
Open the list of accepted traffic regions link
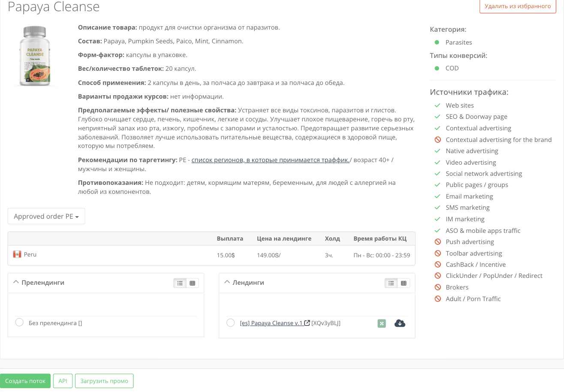pos(271,160)
